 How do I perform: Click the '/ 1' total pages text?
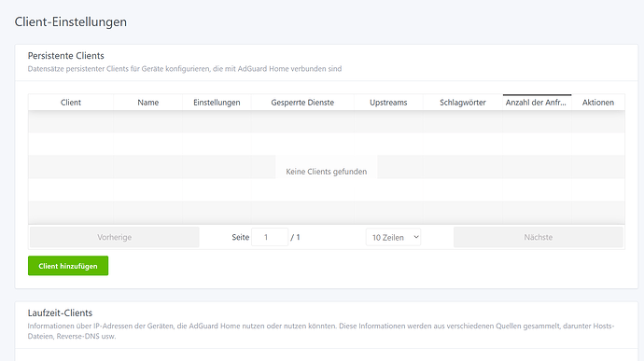pos(295,237)
